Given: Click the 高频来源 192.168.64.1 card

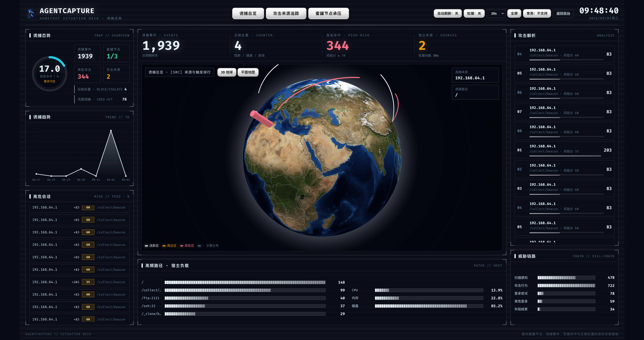Looking at the screenshot, I should tap(475, 75).
